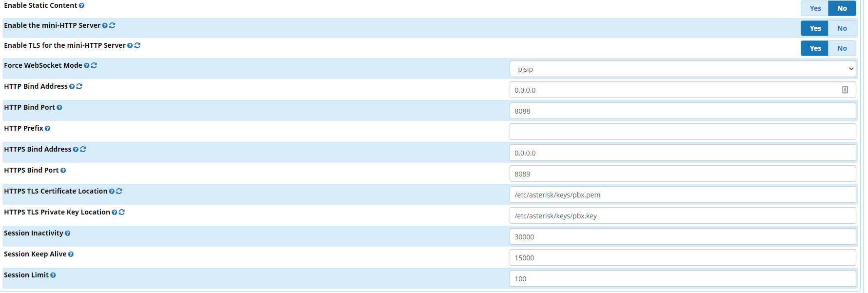
Task: Click the 'Session Limit' label
Action: click(x=26, y=275)
